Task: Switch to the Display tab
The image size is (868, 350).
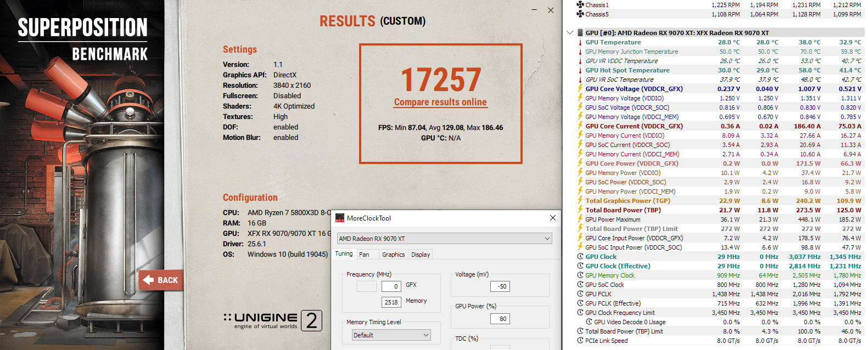Action: coord(421,255)
